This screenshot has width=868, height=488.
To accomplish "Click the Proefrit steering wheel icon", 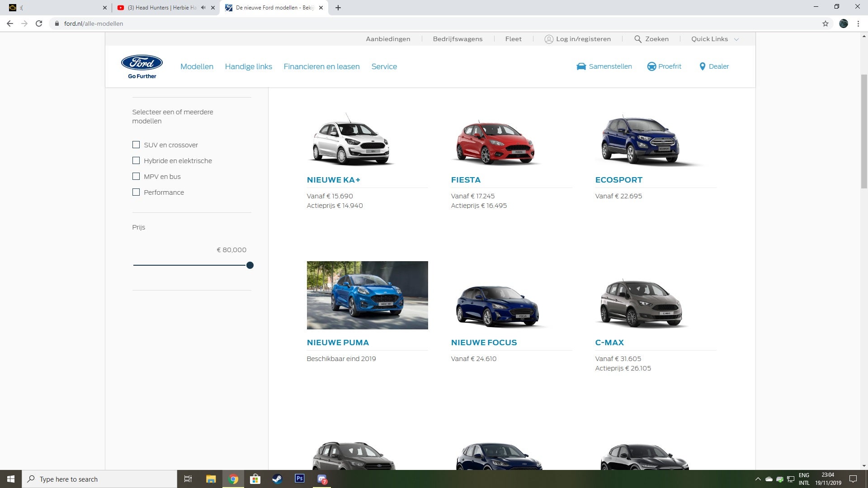I will click(x=651, y=66).
